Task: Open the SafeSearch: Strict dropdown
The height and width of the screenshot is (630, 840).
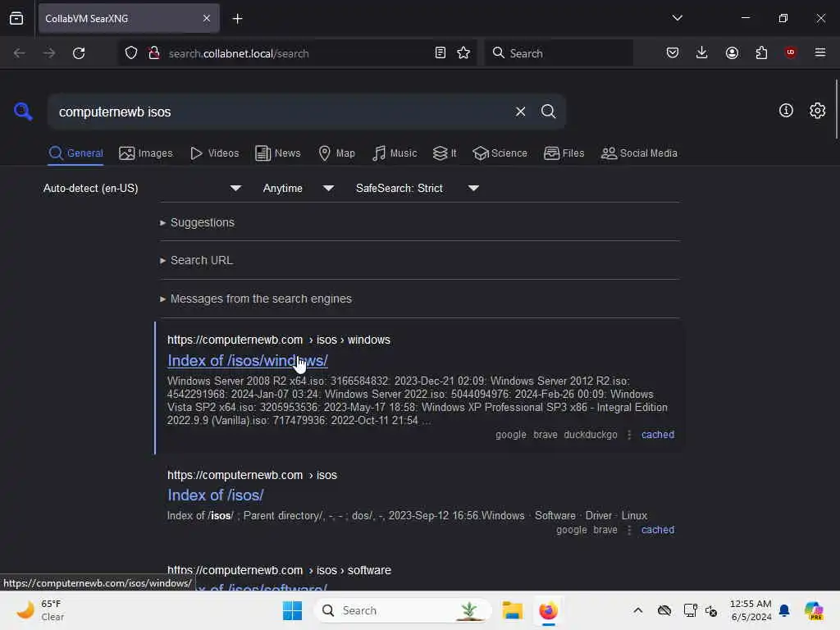Action: [x=417, y=188]
